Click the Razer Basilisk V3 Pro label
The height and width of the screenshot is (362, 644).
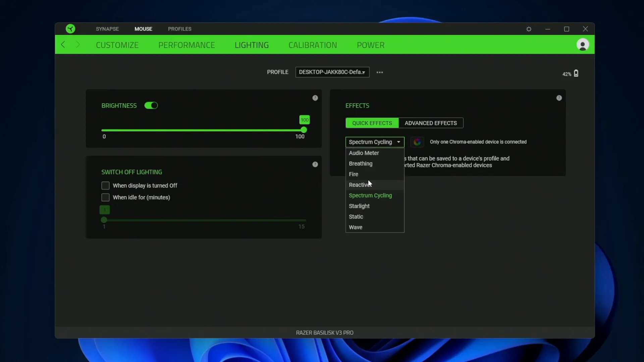325,333
